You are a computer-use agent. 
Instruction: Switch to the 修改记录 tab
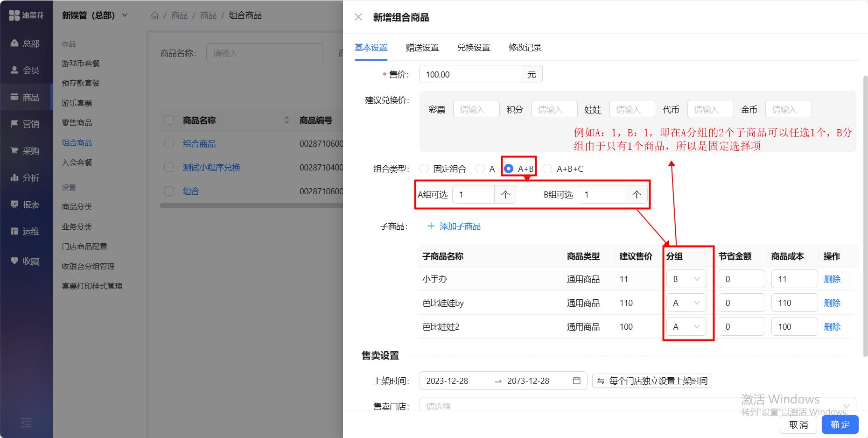pyautogui.click(x=525, y=48)
